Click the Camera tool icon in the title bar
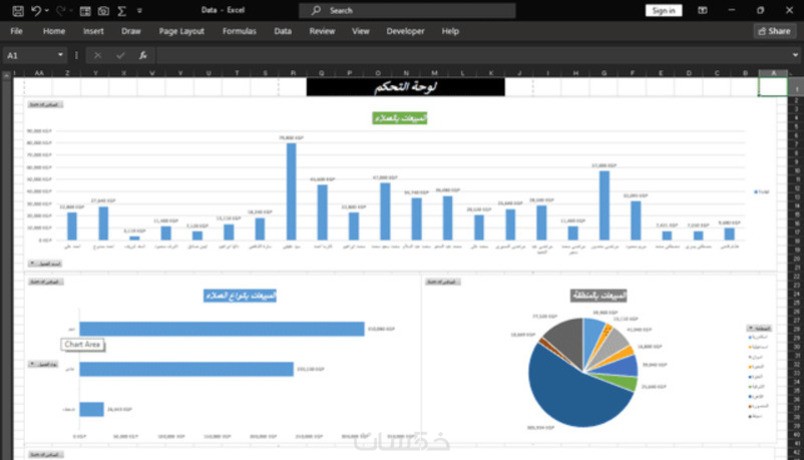 103,11
